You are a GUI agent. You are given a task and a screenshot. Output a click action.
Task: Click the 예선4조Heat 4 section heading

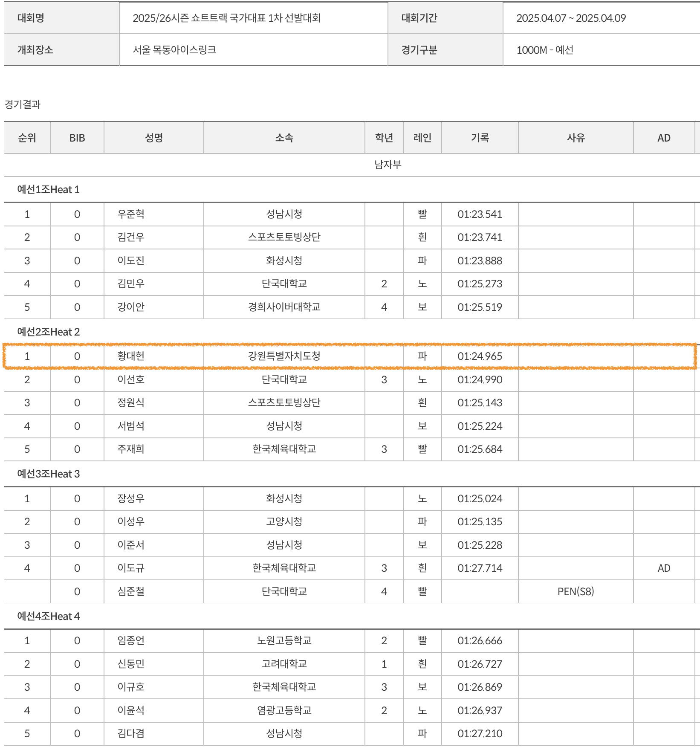click(x=48, y=617)
